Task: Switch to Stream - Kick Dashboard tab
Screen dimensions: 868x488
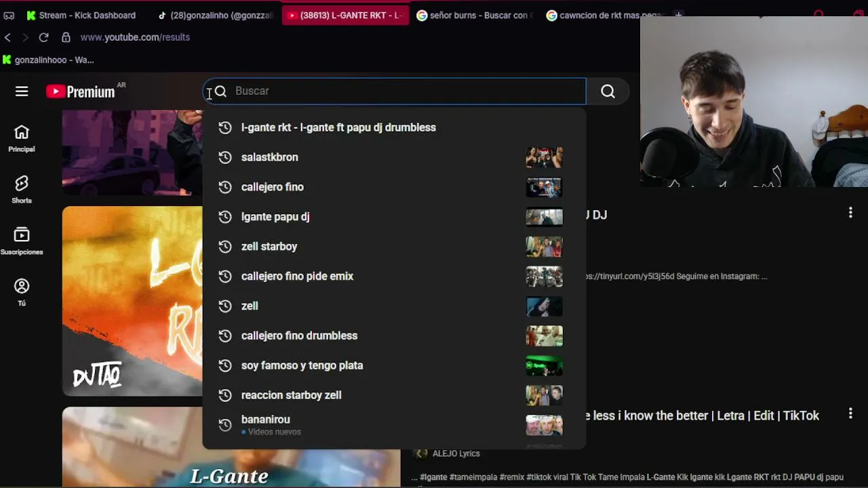Action: (81, 15)
